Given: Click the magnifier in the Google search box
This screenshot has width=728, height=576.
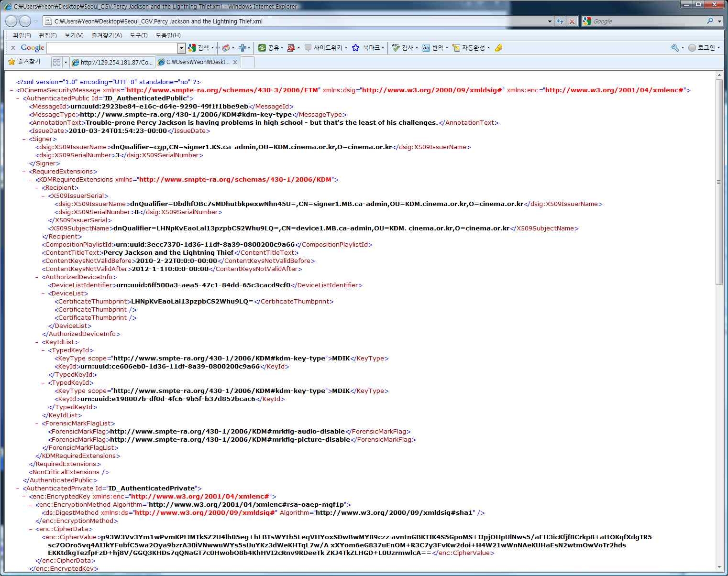Looking at the screenshot, I should tap(710, 21).
